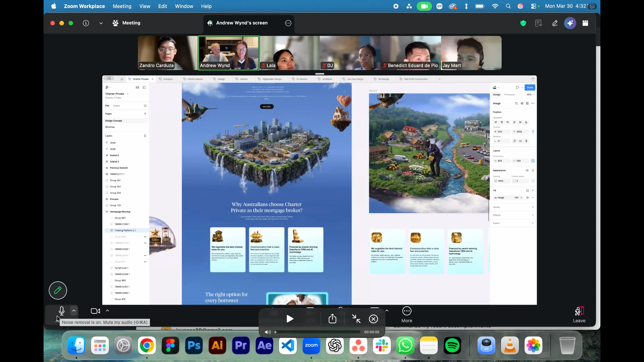Image resolution: width=644 pixels, height=362 pixels.
Task: Align the image left in Figma
Action: pos(496,122)
